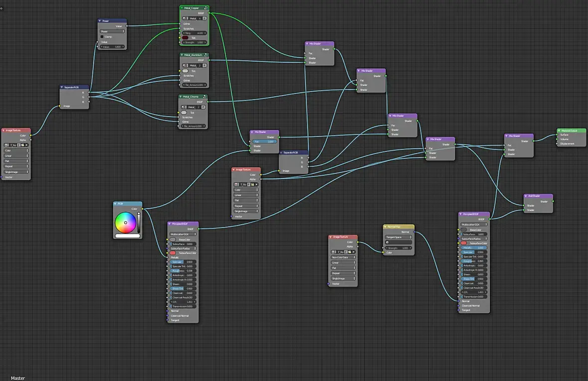The width and height of the screenshot is (588, 381).
Task: Open Tangent Space dropdown in Normal Map
Action: tap(399, 237)
